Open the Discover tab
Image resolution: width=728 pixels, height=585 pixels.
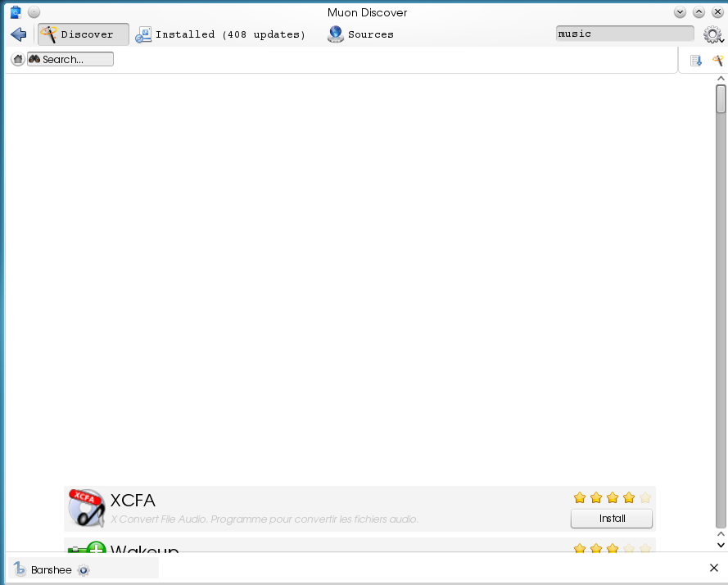(x=83, y=34)
